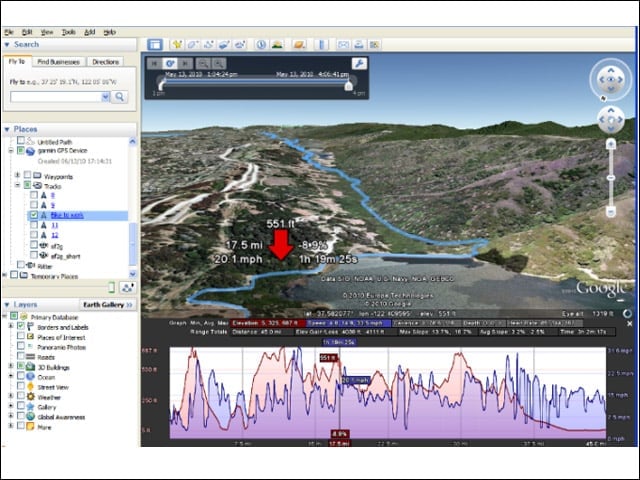This screenshot has height=480, width=640.
Task: Check the Untitled Path checkbox
Action: click(20, 141)
